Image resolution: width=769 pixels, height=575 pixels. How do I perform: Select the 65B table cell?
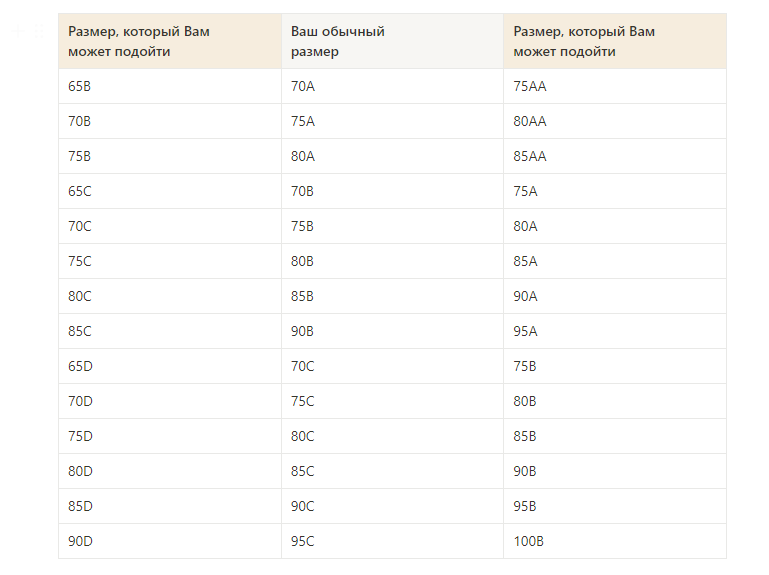point(170,86)
